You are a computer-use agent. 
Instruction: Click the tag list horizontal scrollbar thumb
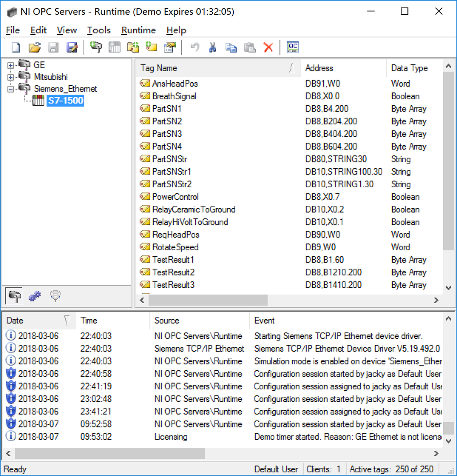(x=208, y=300)
